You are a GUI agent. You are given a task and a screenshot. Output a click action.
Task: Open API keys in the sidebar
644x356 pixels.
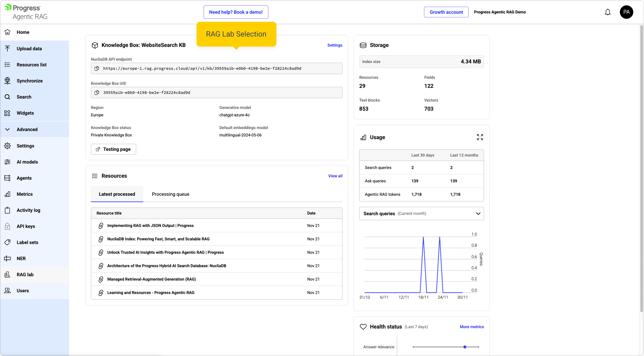(26, 226)
